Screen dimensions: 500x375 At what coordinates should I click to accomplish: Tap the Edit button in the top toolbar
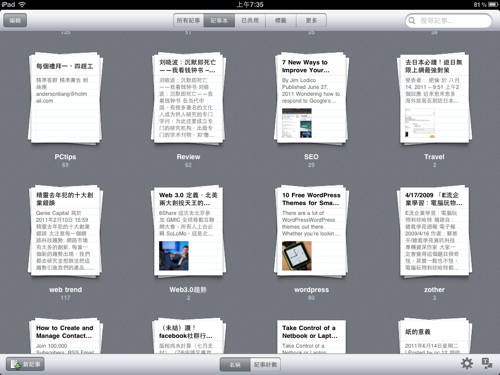point(15,20)
